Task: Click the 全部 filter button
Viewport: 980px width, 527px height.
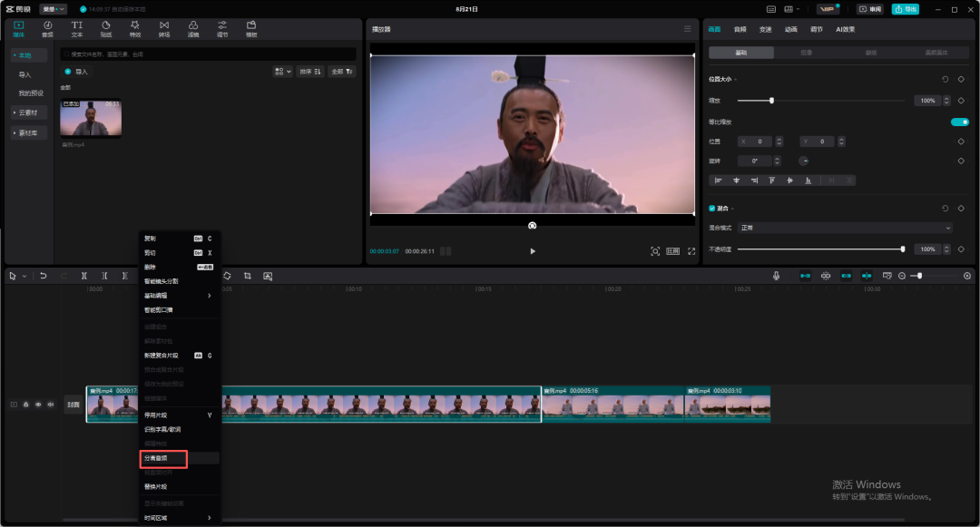Action: [342, 72]
